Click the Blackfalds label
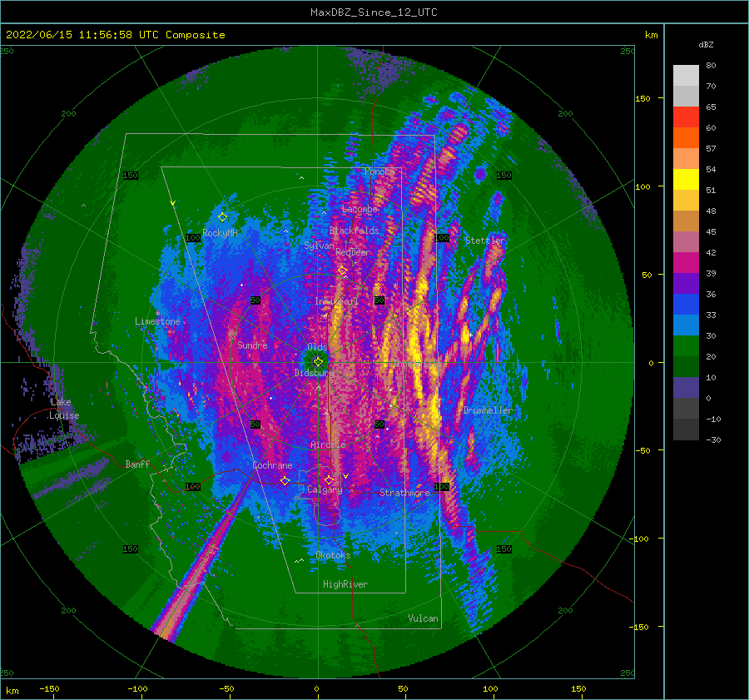The height and width of the screenshot is (700, 749). (354, 231)
